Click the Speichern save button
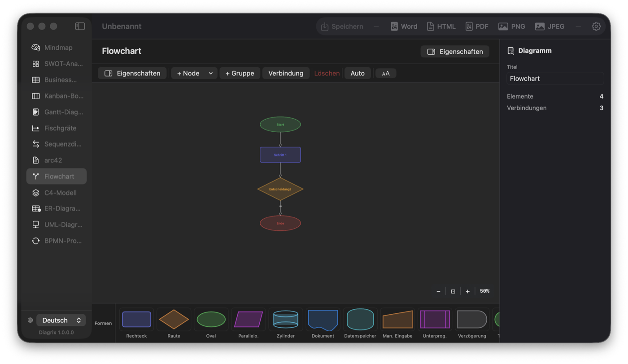628x364 pixels. (342, 26)
